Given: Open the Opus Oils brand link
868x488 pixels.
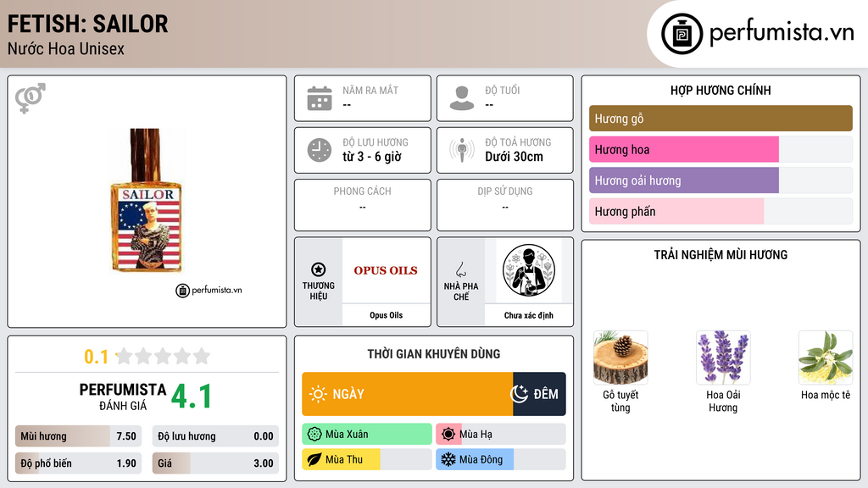Looking at the screenshot, I should point(386,315).
